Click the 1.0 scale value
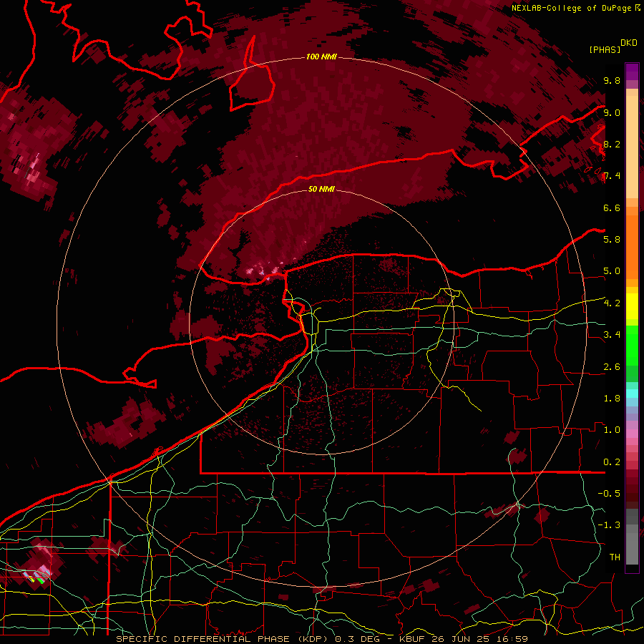 point(612,430)
